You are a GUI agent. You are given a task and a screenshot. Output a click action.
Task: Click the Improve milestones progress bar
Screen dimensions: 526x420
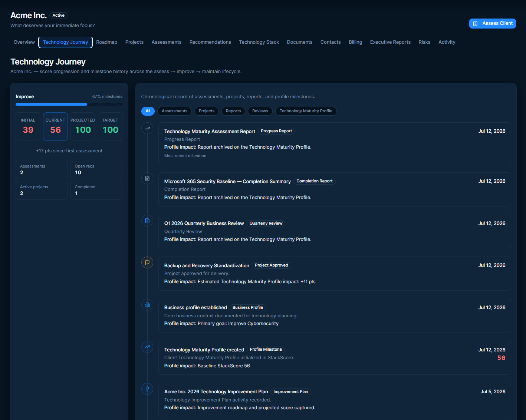(x=69, y=105)
